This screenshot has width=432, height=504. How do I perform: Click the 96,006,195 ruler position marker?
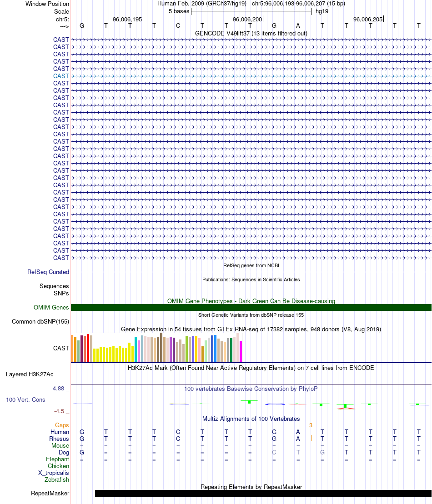pos(127,19)
